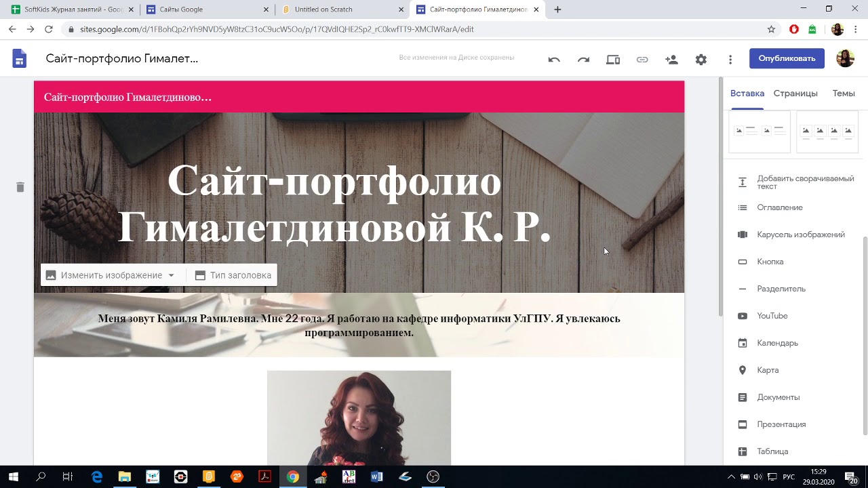Click the map pin icon beside Карта
The image size is (868, 488).
pyautogui.click(x=743, y=370)
